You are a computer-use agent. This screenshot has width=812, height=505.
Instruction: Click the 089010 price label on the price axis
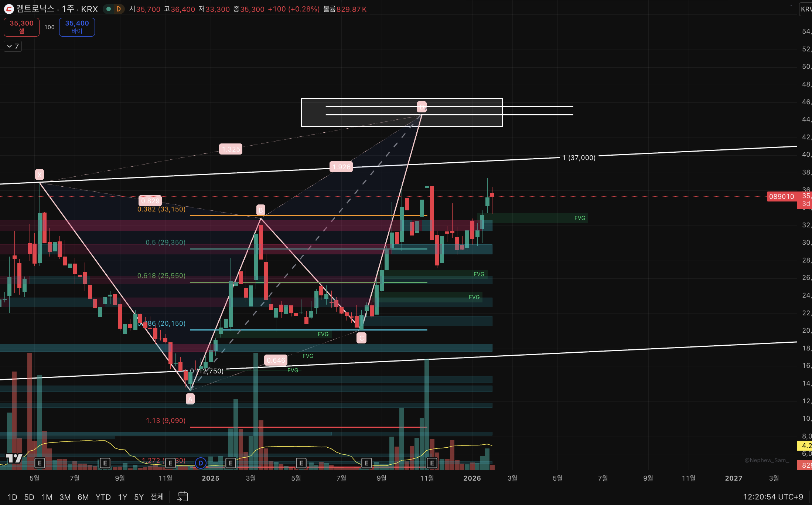(x=781, y=197)
